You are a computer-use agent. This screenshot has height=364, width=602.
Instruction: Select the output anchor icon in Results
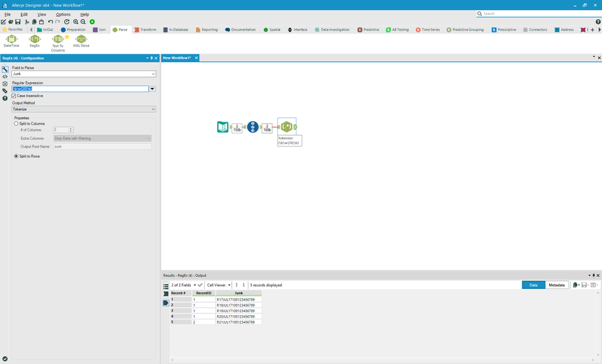tap(166, 303)
